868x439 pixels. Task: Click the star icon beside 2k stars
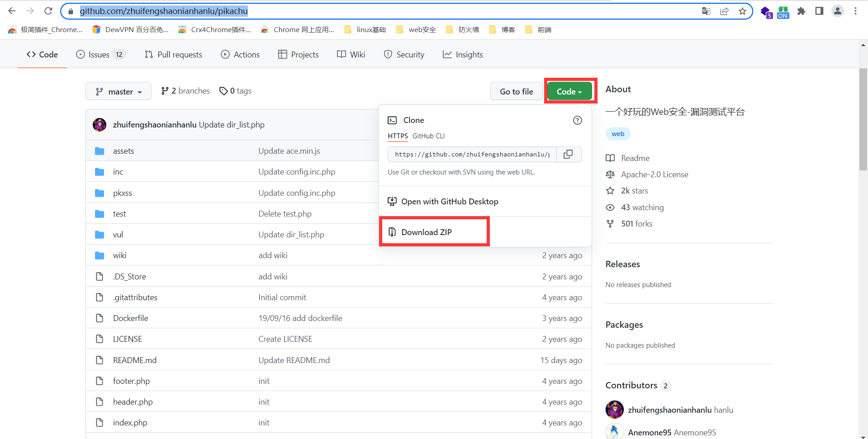(x=610, y=191)
